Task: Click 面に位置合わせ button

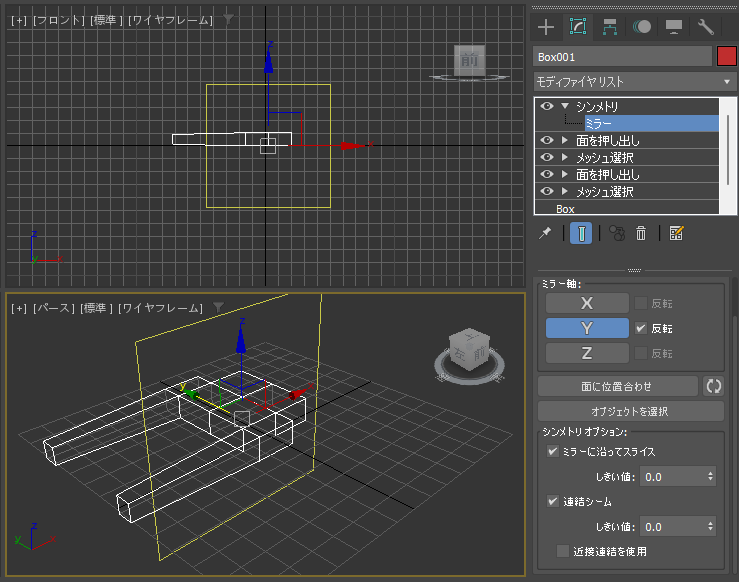Action: (x=617, y=386)
